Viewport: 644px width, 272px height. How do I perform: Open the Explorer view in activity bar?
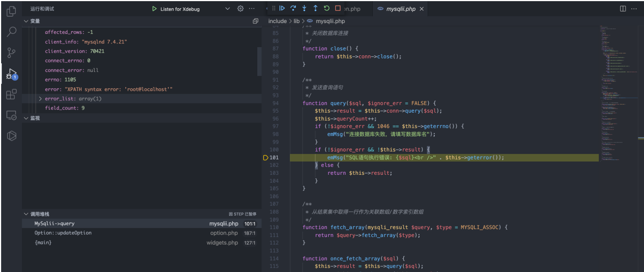pos(11,11)
